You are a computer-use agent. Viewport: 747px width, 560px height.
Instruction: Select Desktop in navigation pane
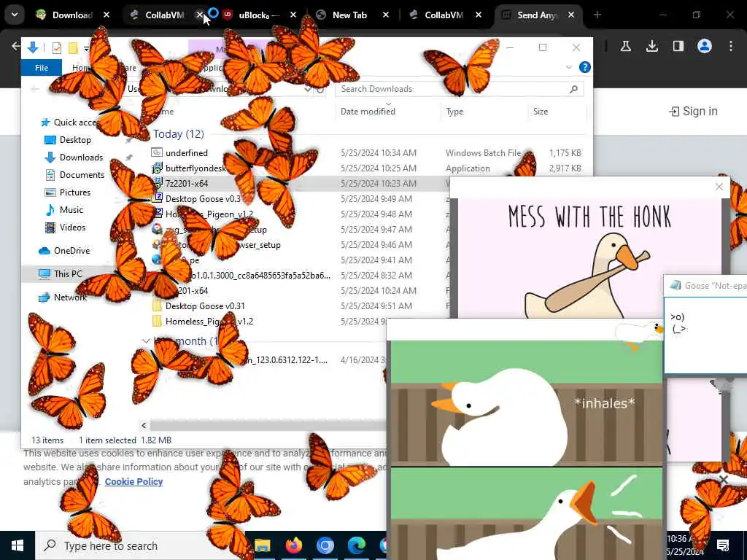click(x=75, y=140)
